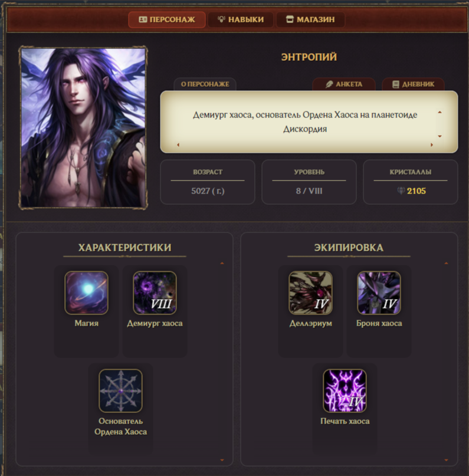This screenshot has width=469, height=476.
Task: Select the Броня хаоса armor icon
Action: pos(379,293)
